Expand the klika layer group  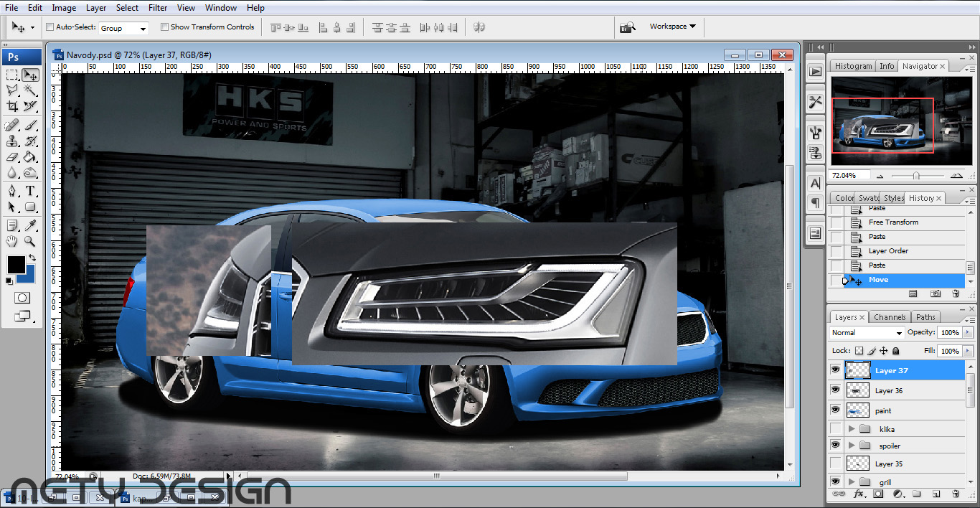[x=852, y=429]
